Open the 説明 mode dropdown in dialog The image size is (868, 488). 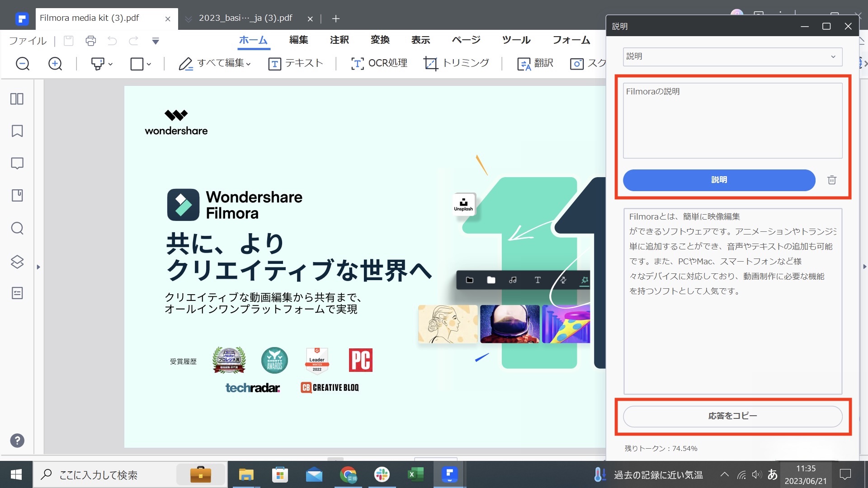click(732, 56)
